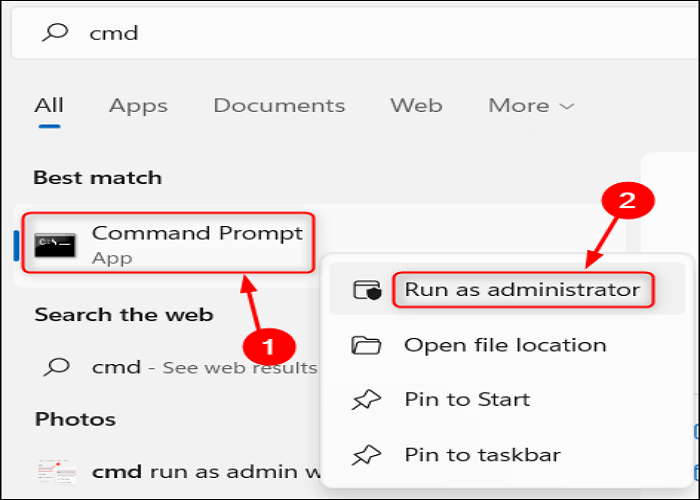Open the Command Prompt best match result
Screen dimensions: 700x500
click(197, 243)
